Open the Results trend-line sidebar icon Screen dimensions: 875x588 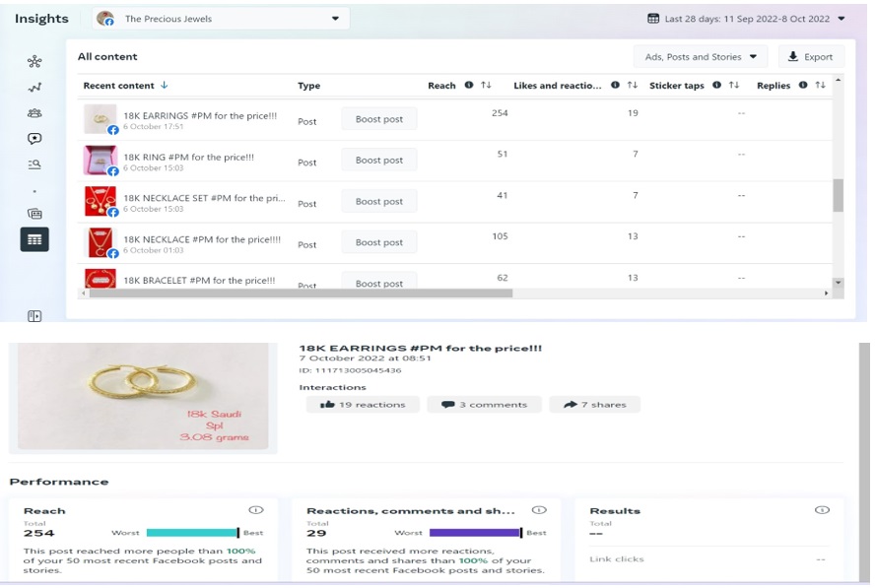point(34,88)
